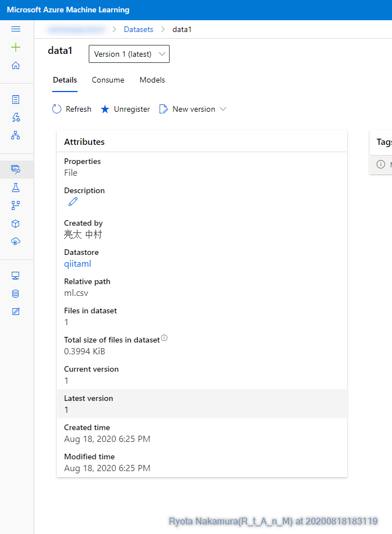The width and height of the screenshot is (392, 534).
Task: Open Endpoints cloud icon
Action: tap(16, 241)
